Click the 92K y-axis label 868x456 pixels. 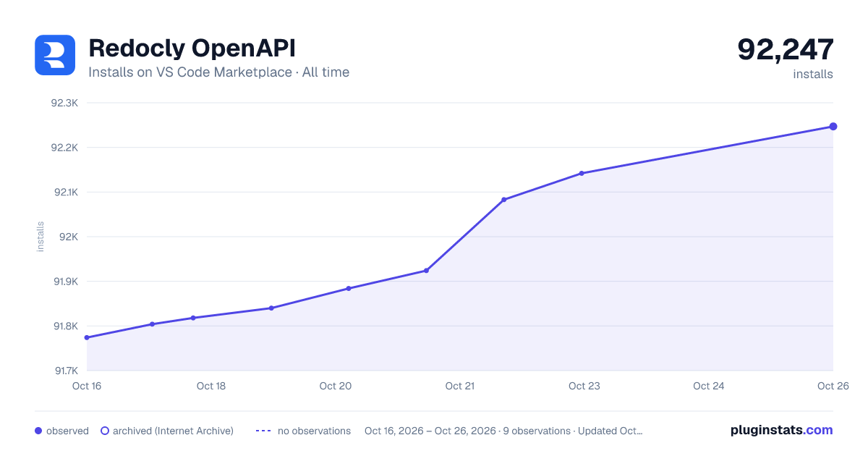tap(69, 237)
